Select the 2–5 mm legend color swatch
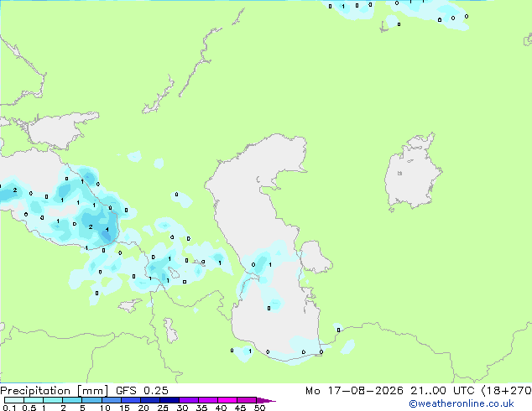 pyautogui.click(x=72, y=400)
